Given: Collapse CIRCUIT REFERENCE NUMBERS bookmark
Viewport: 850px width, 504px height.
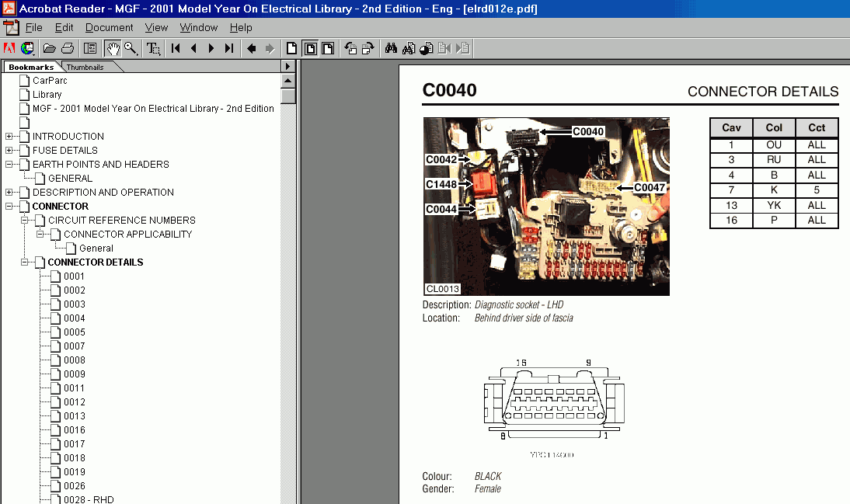Looking at the screenshot, I should [x=24, y=220].
